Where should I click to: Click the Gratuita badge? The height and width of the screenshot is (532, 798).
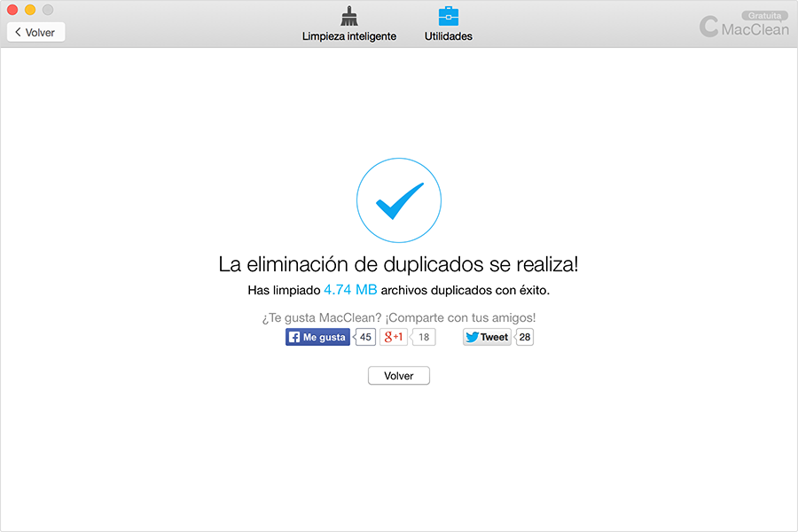(x=763, y=15)
